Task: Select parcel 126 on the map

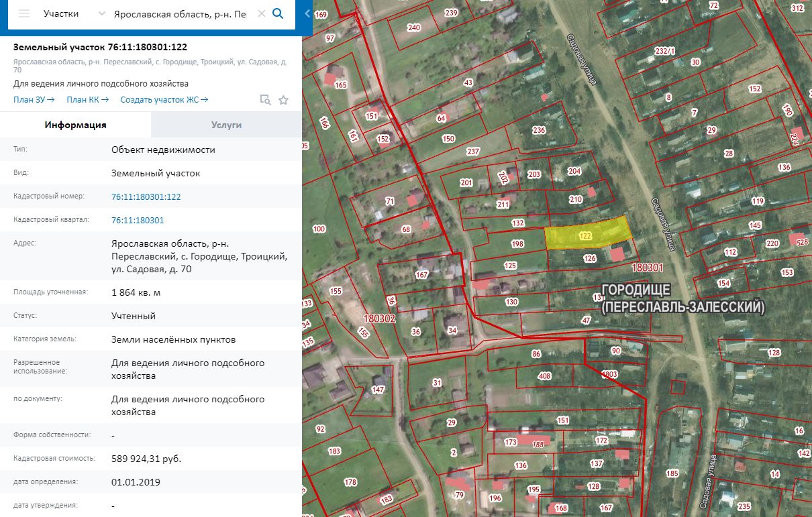Action: [590, 258]
